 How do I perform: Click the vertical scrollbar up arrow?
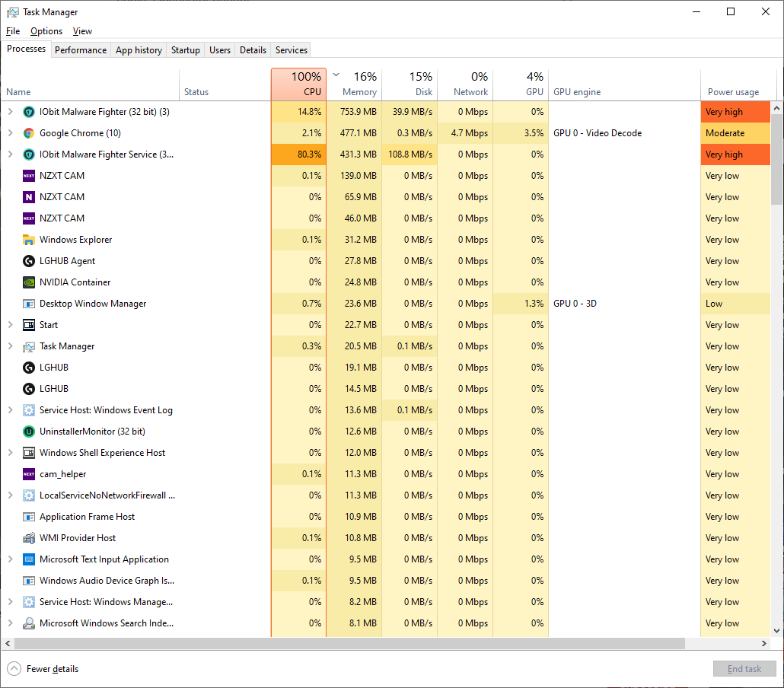[776, 108]
